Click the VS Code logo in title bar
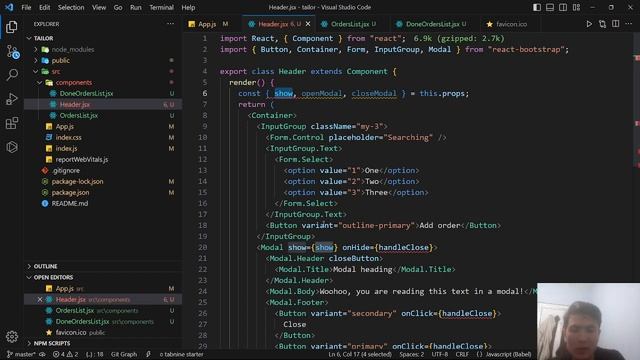The height and width of the screenshot is (360, 640). [x=9, y=7]
